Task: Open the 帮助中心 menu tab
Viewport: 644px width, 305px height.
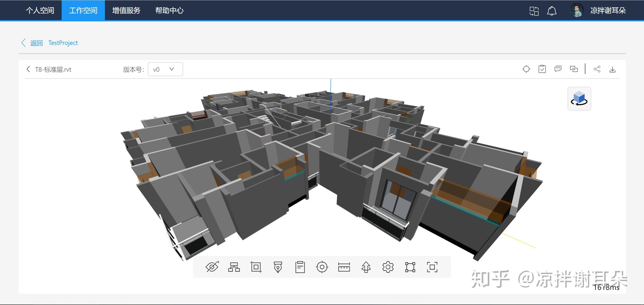Action: tap(169, 10)
